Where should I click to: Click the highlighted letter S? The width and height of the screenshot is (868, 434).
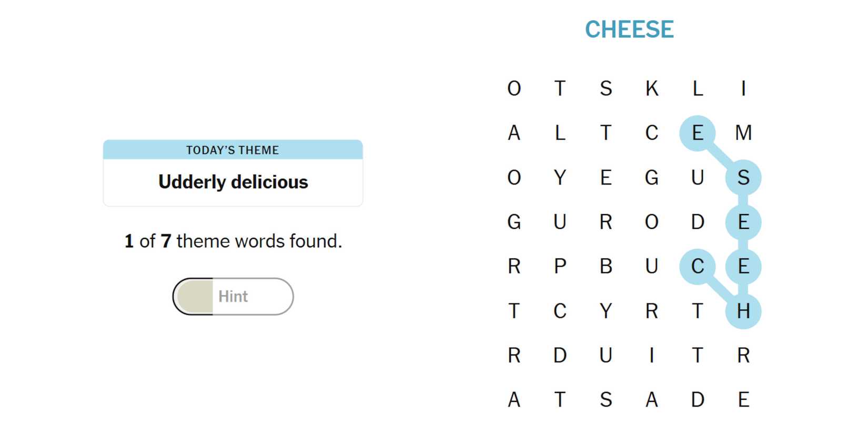tap(743, 178)
